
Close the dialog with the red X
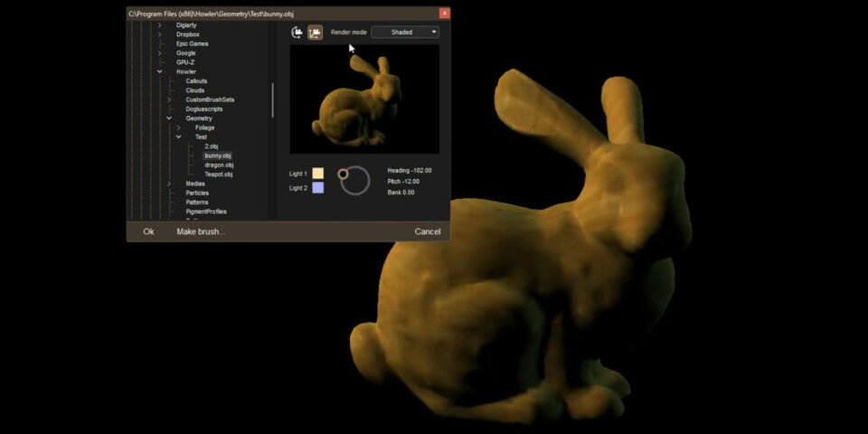tap(444, 14)
